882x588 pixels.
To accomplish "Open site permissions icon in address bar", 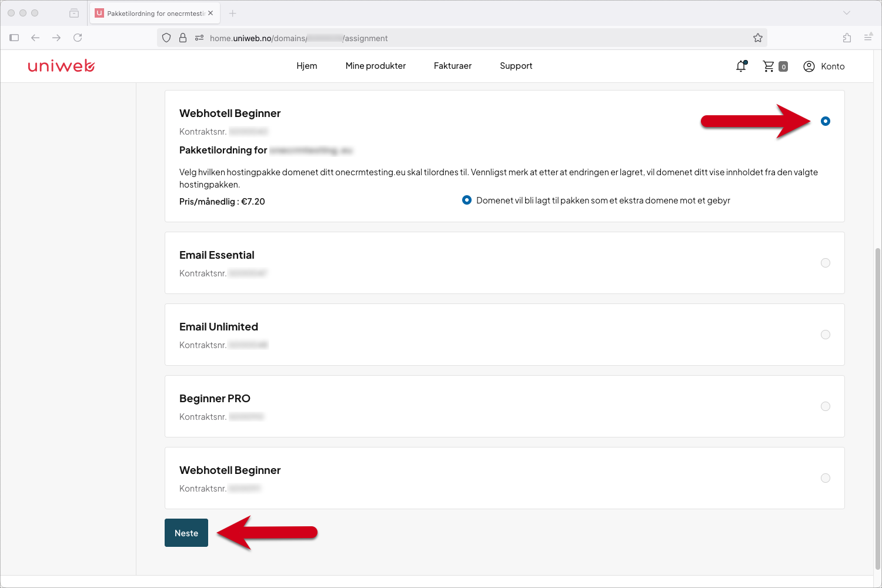I will coord(199,38).
